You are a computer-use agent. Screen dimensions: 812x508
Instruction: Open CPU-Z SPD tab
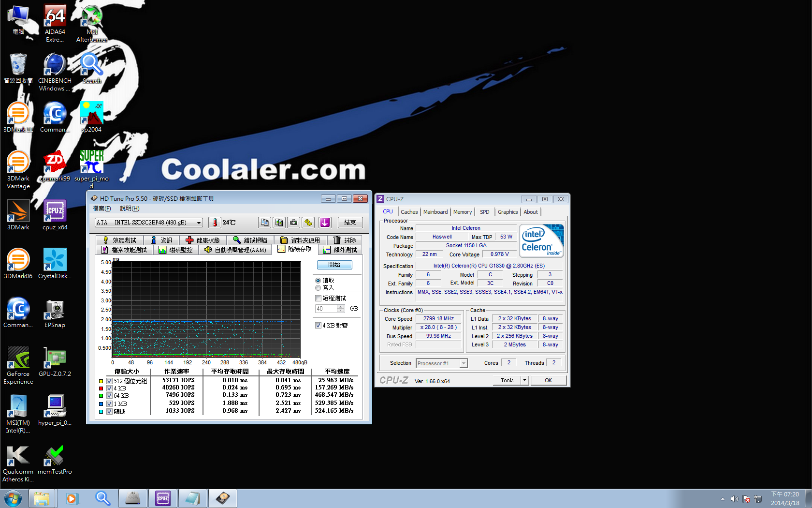485,212
